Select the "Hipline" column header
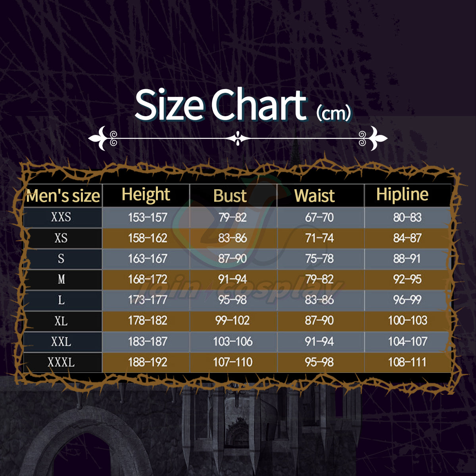 tap(402, 195)
